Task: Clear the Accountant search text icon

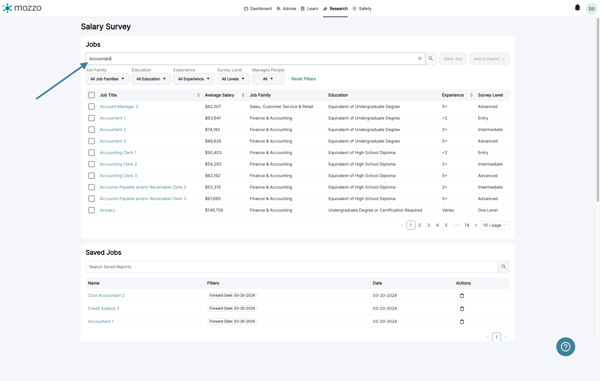Action: click(x=419, y=59)
